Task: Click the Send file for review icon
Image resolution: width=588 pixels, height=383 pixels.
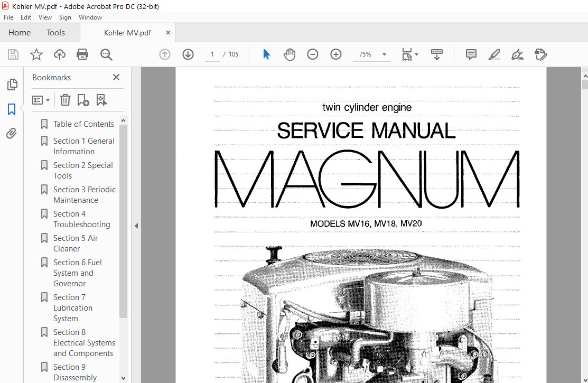Action: click(x=541, y=54)
